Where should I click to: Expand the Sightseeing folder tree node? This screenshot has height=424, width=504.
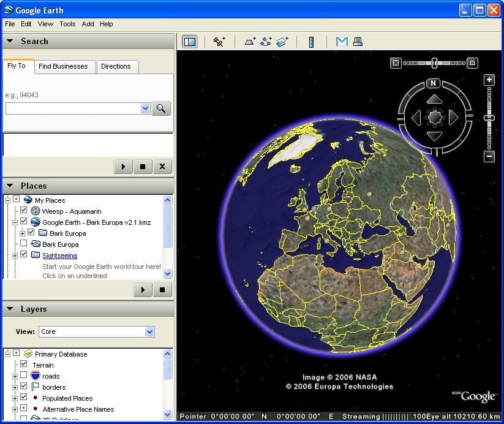pyautogui.click(x=15, y=256)
